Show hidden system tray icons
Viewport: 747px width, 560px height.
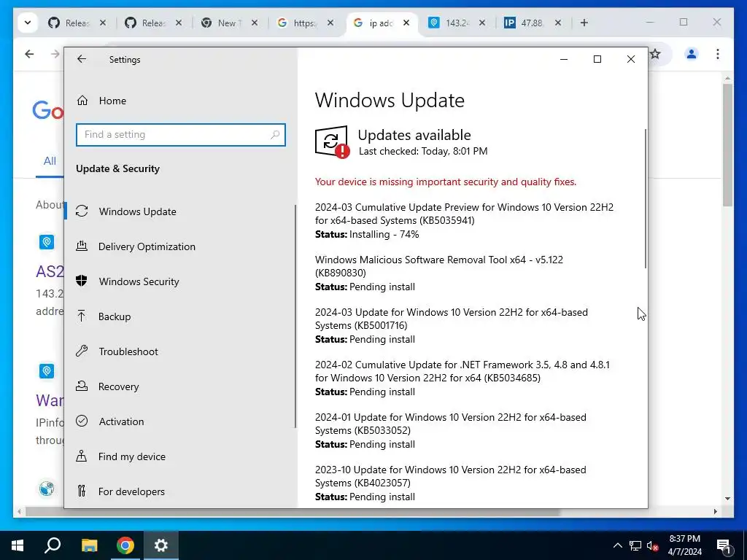pyautogui.click(x=617, y=545)
